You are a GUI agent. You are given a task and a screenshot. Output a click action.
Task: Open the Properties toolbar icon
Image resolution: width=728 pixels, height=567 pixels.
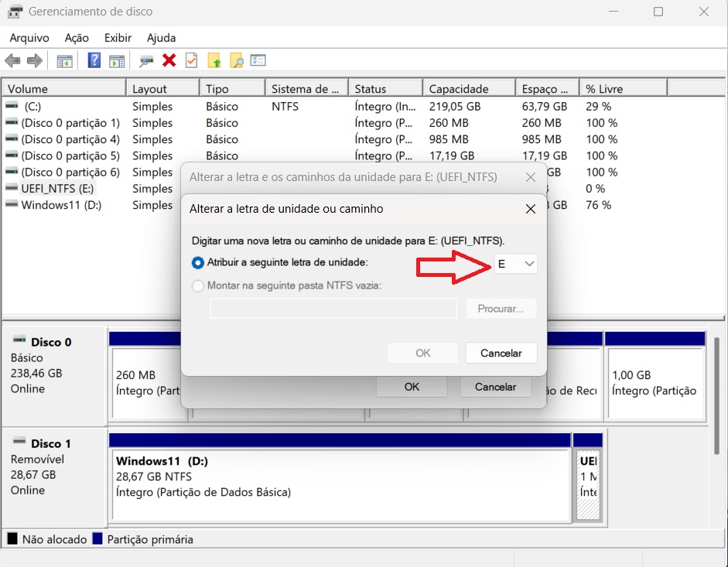190,60
